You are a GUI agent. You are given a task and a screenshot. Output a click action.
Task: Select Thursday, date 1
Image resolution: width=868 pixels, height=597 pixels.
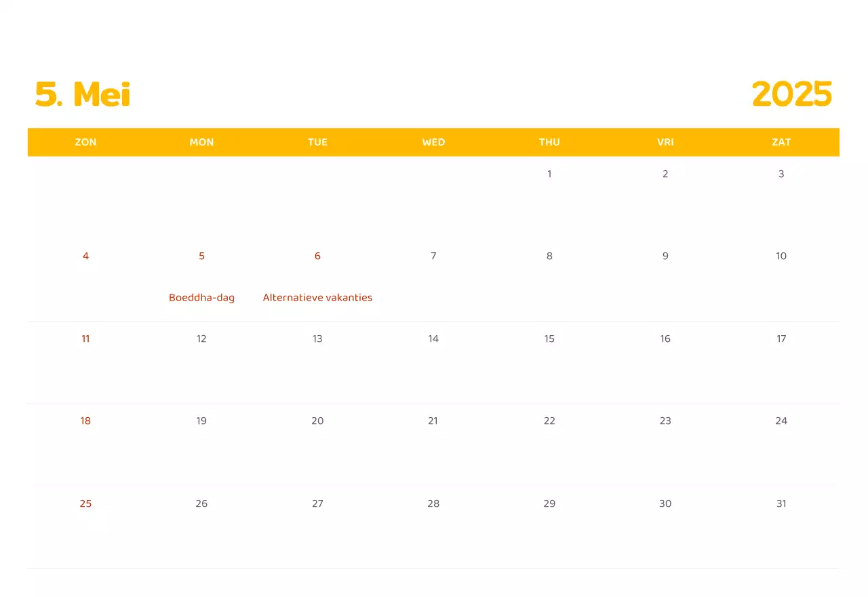[x=549, y=174]
